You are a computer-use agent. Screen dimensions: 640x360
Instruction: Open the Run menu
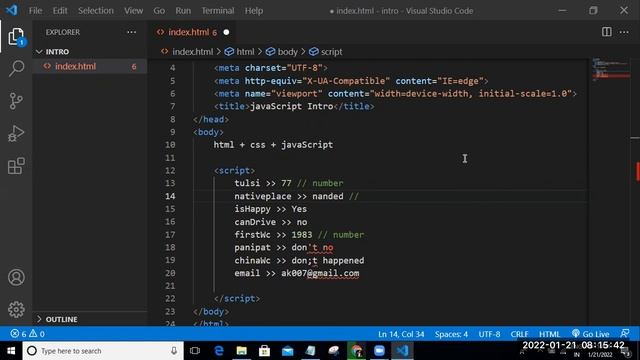183,11
